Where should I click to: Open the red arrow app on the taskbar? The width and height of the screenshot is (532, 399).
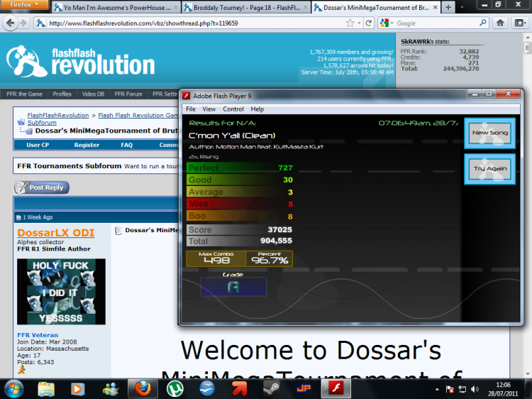(x=239, y=389)
